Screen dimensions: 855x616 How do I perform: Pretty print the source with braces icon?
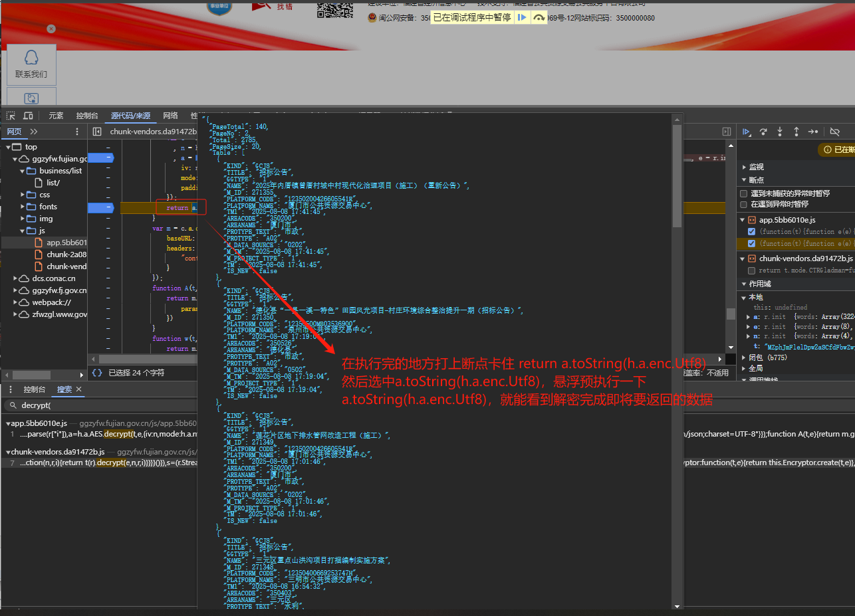[x=97, y=373]
